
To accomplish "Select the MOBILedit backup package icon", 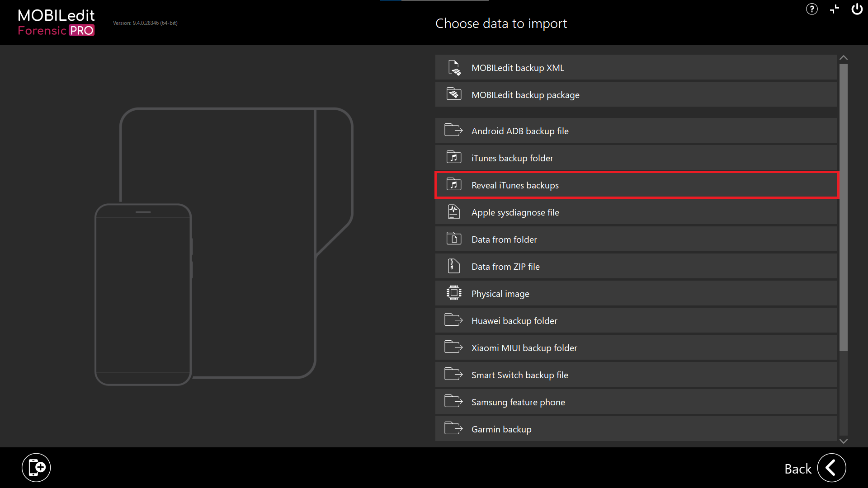I will [x=454, y=94].
